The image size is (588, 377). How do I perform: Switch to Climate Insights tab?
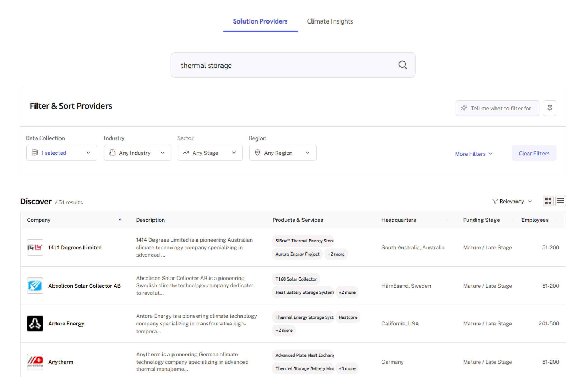(x=330, y=21)
